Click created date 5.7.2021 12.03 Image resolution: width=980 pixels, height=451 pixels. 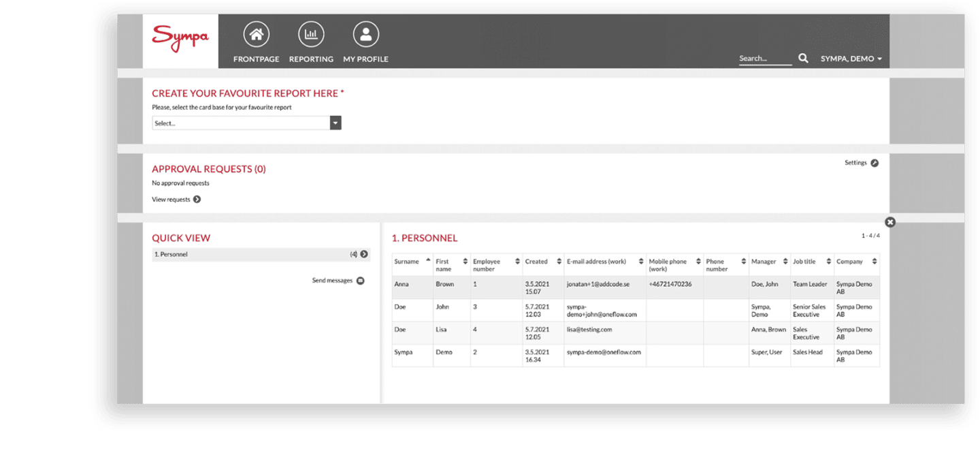[x=538, y=311]
